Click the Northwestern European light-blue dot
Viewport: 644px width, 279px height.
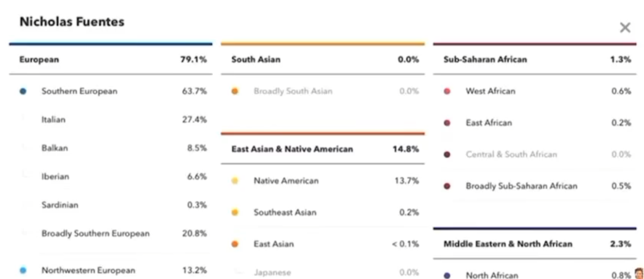(23, 270)
